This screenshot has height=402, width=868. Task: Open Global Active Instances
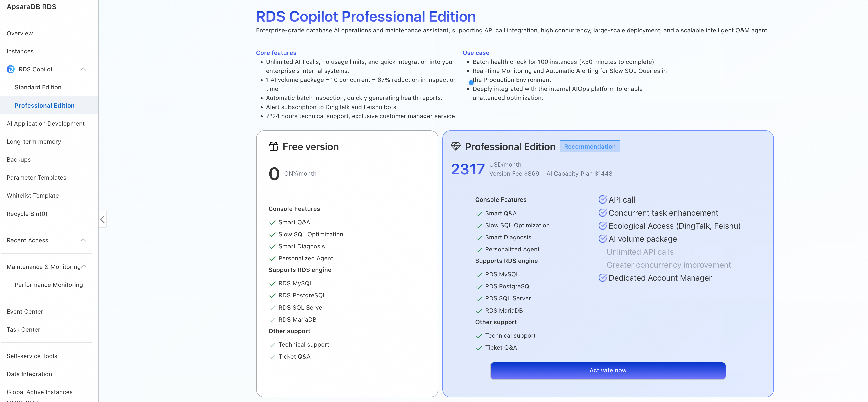point(39,392)
